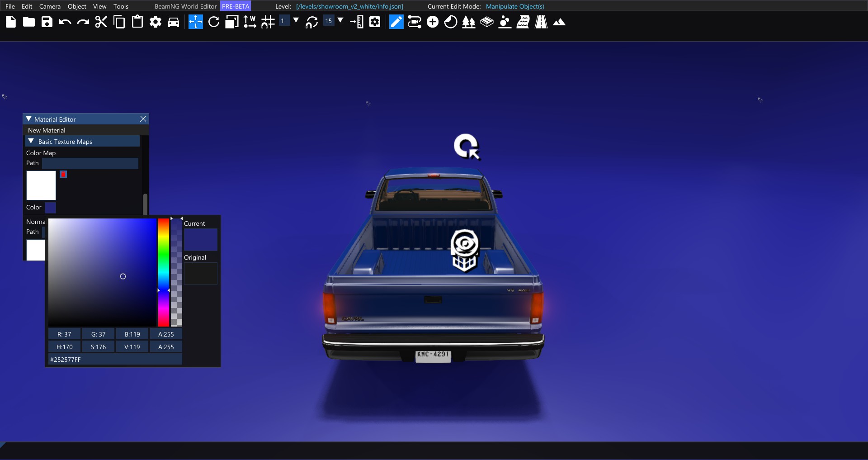Open a level with the folder icon
868x460 pixels.
click(29, 22)
